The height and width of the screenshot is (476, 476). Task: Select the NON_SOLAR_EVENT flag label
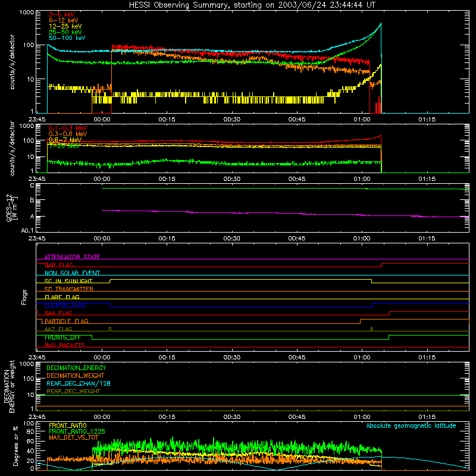pyautogui.click(x=72, y=273)
